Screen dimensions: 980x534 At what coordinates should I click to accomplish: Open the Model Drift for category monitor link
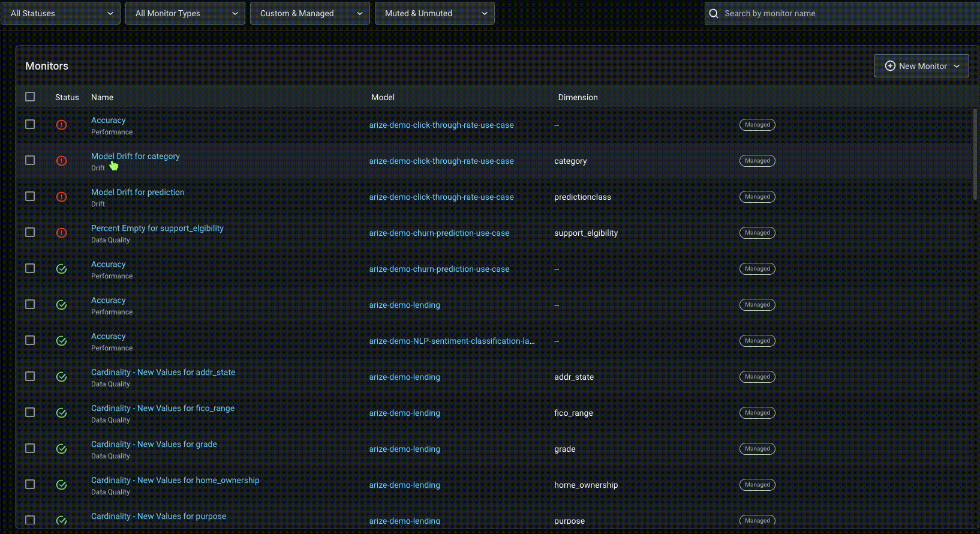136,156
